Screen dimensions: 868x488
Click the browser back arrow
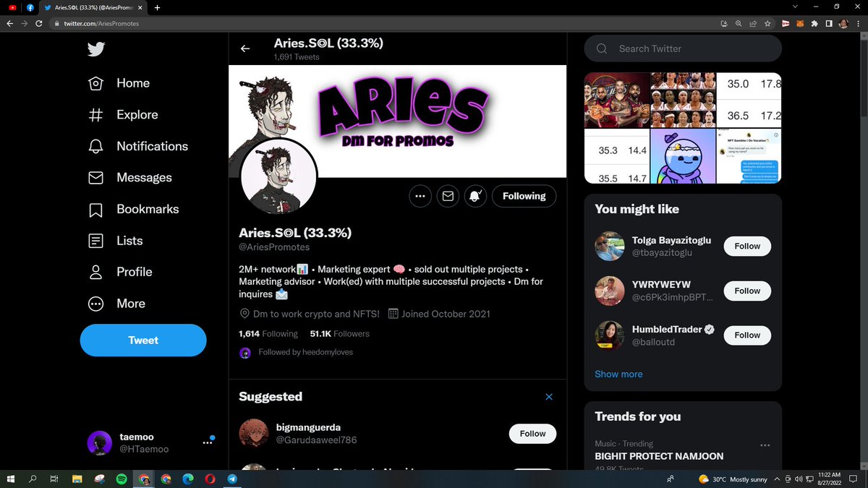[9, 23]
